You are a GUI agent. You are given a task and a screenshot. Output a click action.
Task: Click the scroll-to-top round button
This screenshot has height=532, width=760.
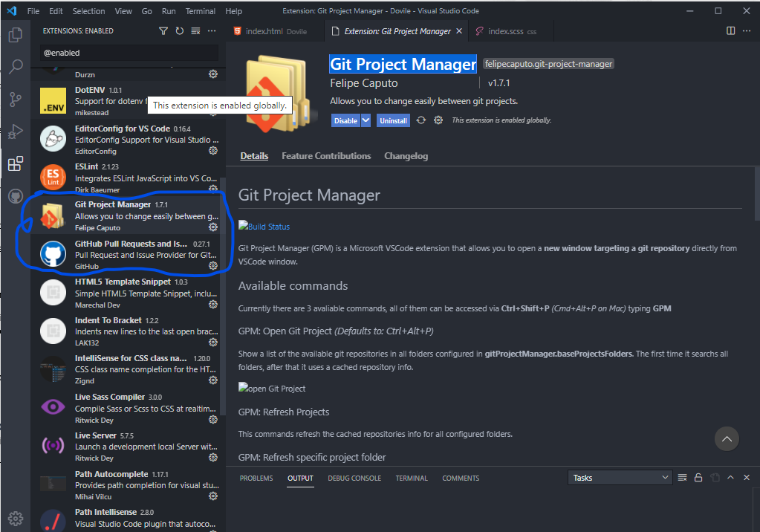tap(727, 439)
